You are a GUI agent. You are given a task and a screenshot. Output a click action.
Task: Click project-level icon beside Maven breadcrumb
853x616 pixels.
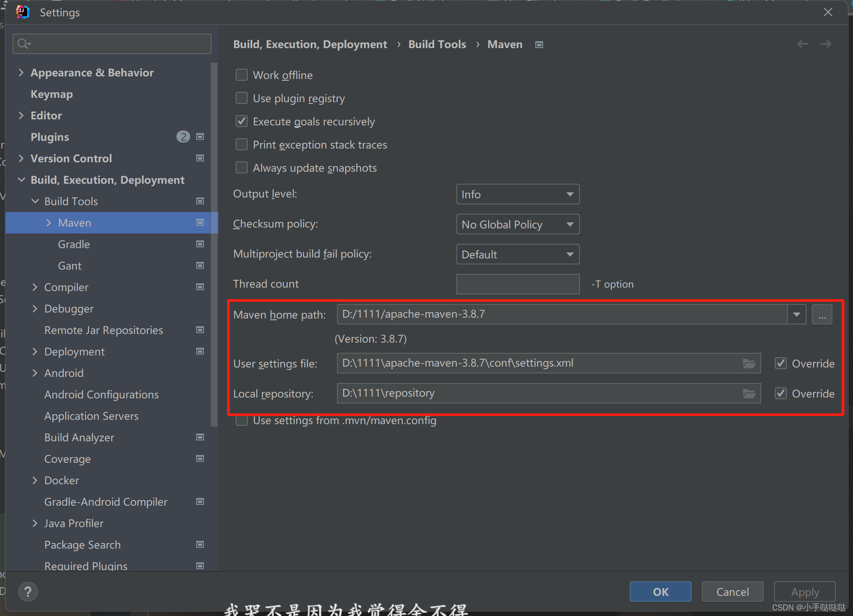click(x=539, y=45)
